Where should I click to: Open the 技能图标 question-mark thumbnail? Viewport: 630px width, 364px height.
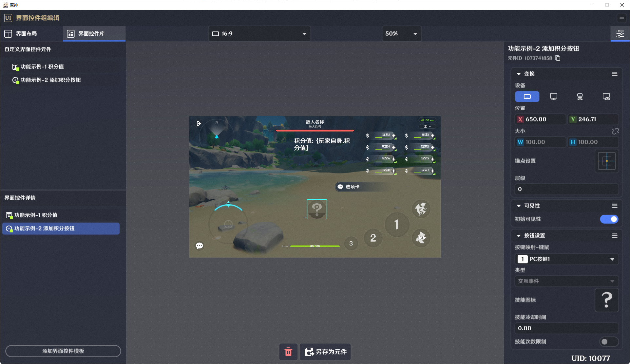(607, 300)
